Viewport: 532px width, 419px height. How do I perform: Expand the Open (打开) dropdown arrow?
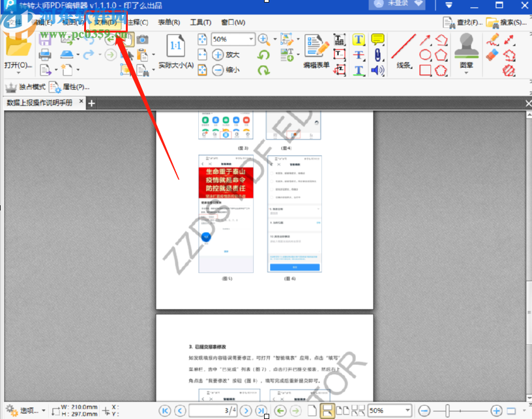tap(18, 72)
